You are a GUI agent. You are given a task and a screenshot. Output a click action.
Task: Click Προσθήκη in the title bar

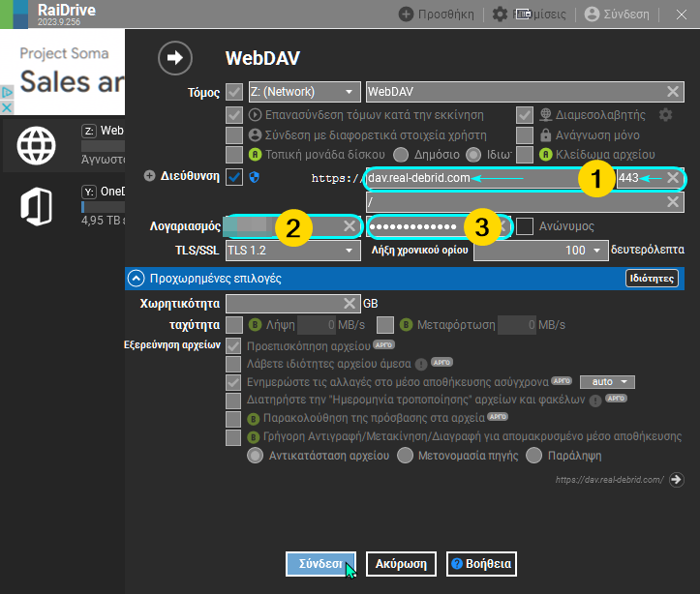(446, 15)
